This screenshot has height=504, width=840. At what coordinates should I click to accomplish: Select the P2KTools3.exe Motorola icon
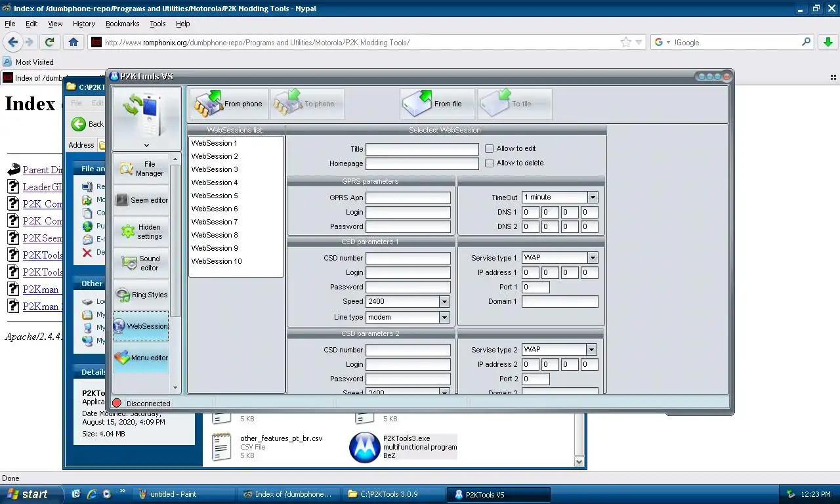pos(364,447)
